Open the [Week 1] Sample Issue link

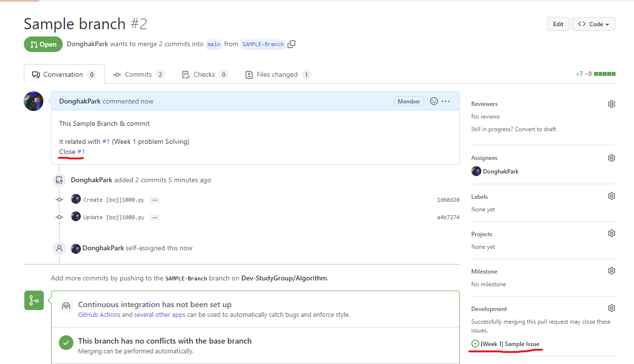510,344
